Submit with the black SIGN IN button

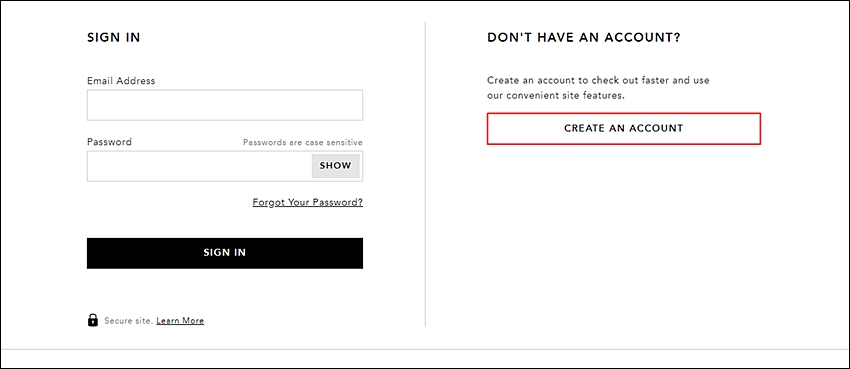pyautogui.click(x=224, y=253)
